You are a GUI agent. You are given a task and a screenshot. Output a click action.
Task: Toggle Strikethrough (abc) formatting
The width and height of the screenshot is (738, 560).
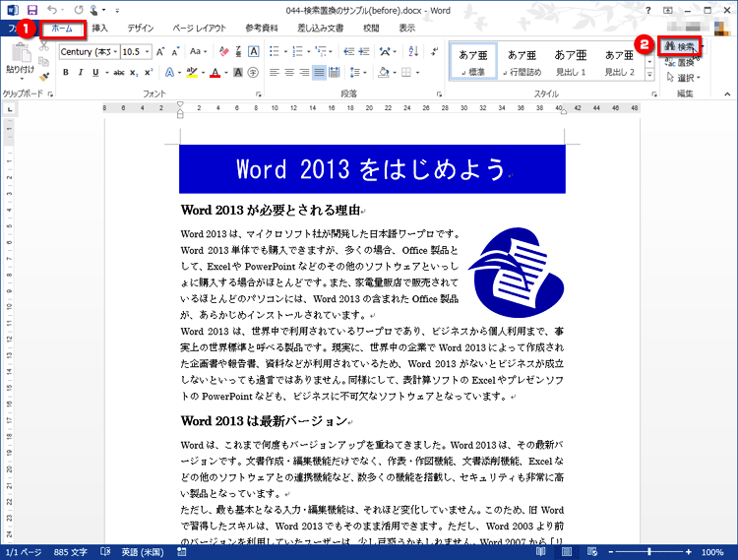point(119,73)
